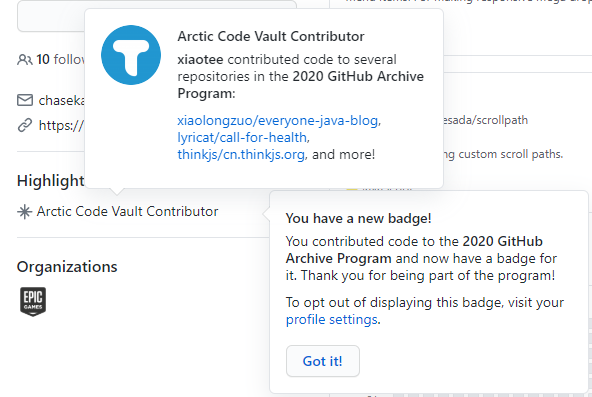Open the scrollpath pinned repository link
This screenshot has height=397, width=592.
pyautogui.click(x=486, y=120)
